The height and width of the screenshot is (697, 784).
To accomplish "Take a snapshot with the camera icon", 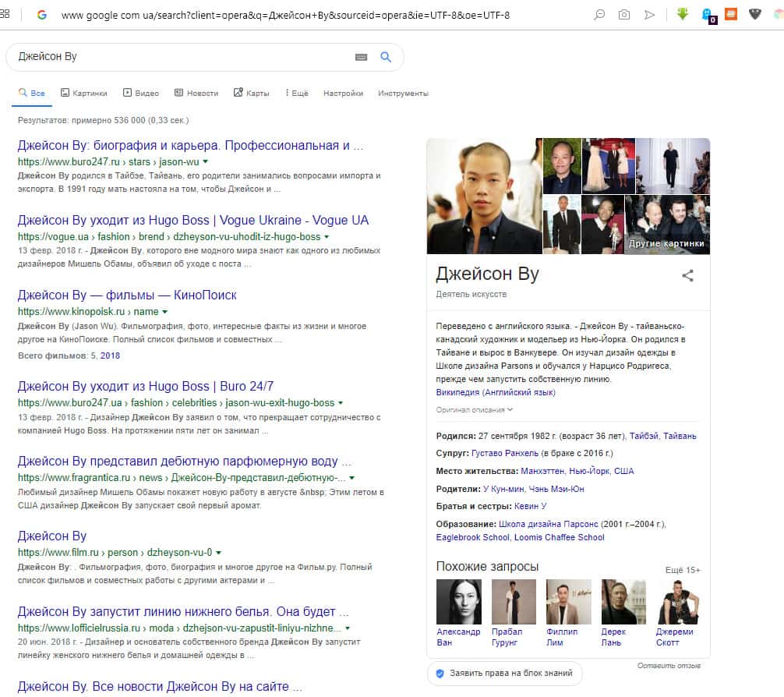I will coord(624,15).
